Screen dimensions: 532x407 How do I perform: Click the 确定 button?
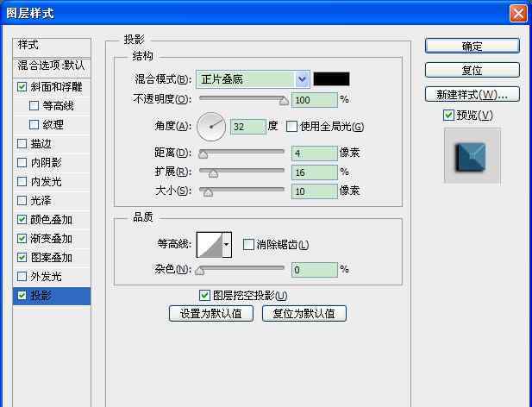pyautogui.click(x=473, y=46)
